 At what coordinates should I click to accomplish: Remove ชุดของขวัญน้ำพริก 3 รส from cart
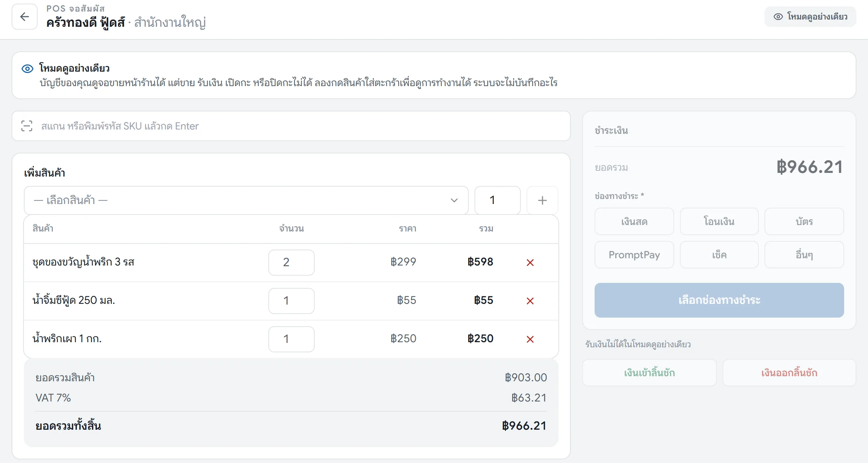coord(530,263)
